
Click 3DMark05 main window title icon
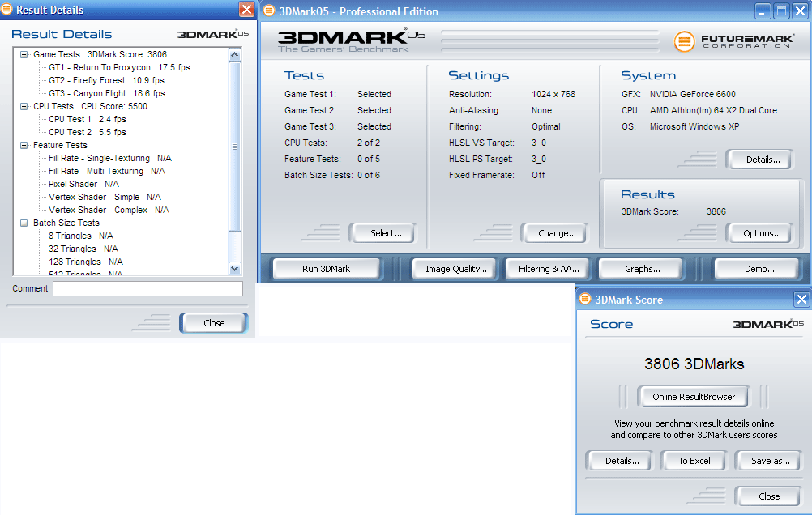pos(269,11)
